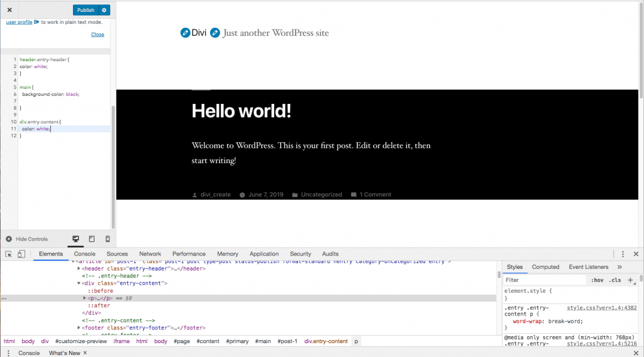Show more Styles pane tabs

[x=619, y=267]
